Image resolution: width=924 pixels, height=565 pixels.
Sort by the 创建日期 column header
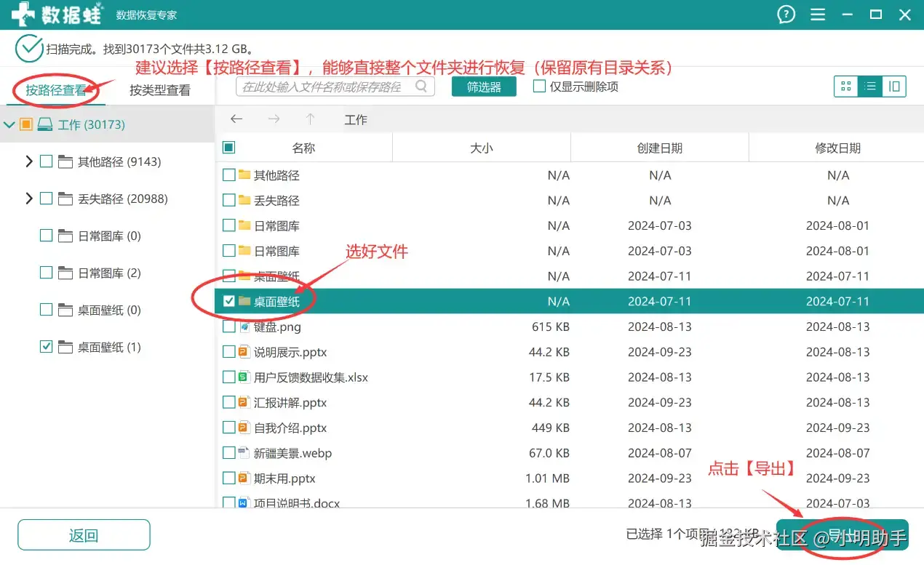[x=660, y=148]
